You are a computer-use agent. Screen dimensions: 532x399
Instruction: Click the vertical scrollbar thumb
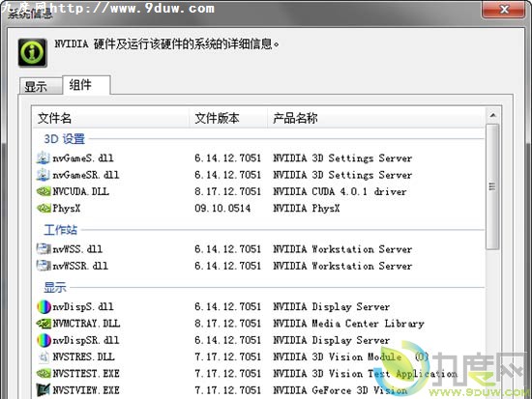pyautogui.click(x=492, y=186)
